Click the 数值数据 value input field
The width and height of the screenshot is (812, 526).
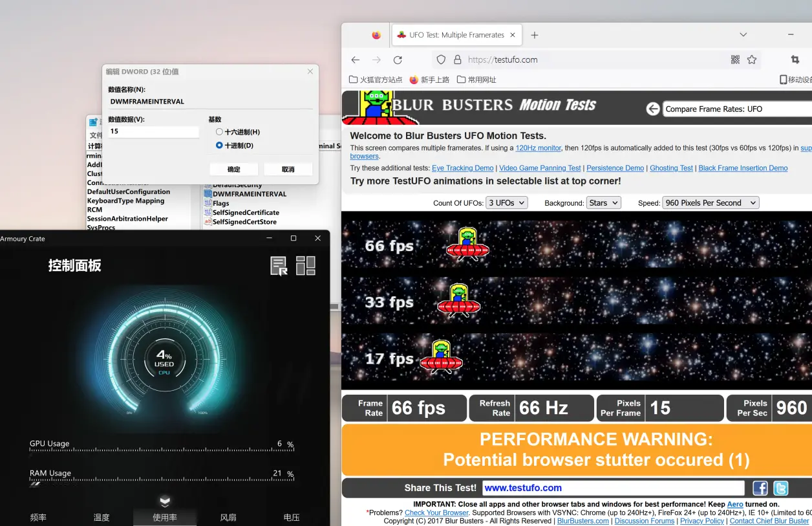153,131
